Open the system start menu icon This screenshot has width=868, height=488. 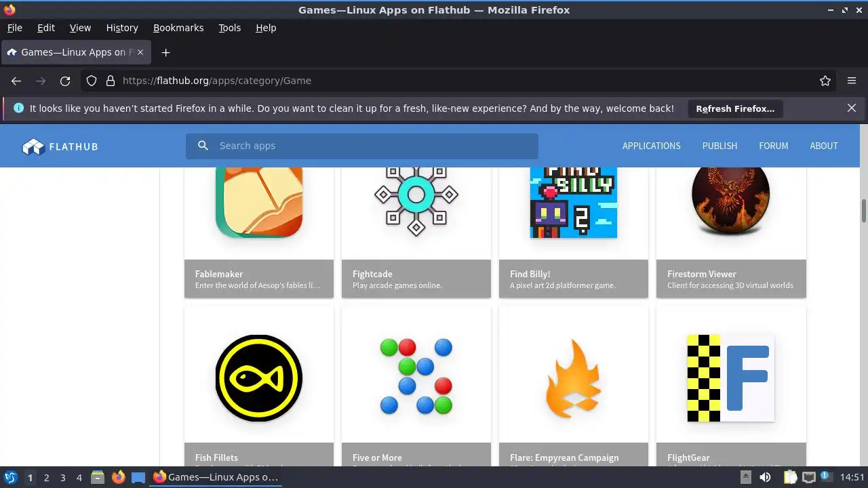click(x=10, y=477)
